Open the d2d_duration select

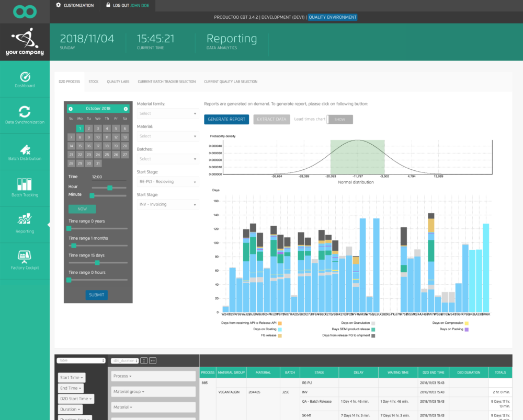125,361
